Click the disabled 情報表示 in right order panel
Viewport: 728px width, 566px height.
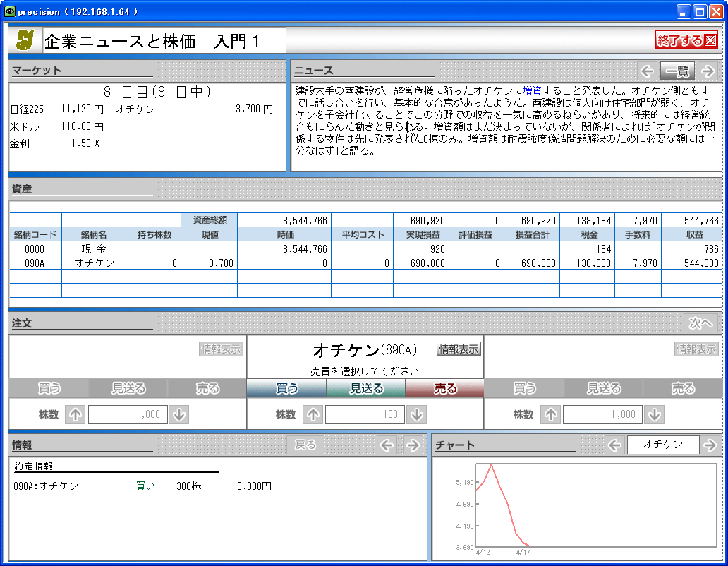(696, 349)
